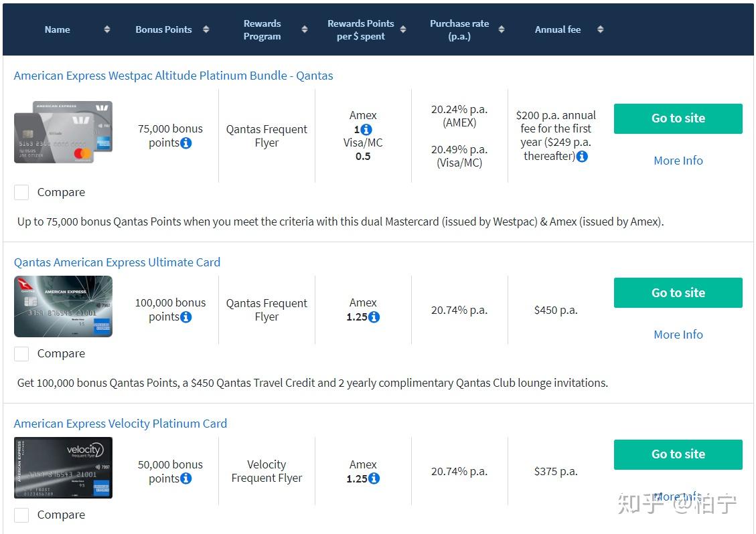Open info icon next to Amex 1 rate
The image size is (756, 534).
366,130
